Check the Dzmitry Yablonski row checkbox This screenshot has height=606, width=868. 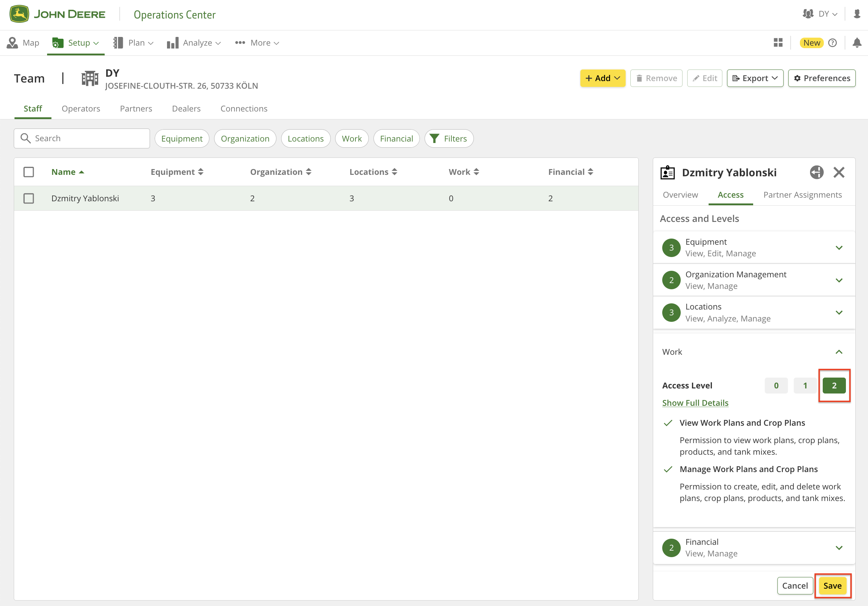tap(29, 198)
